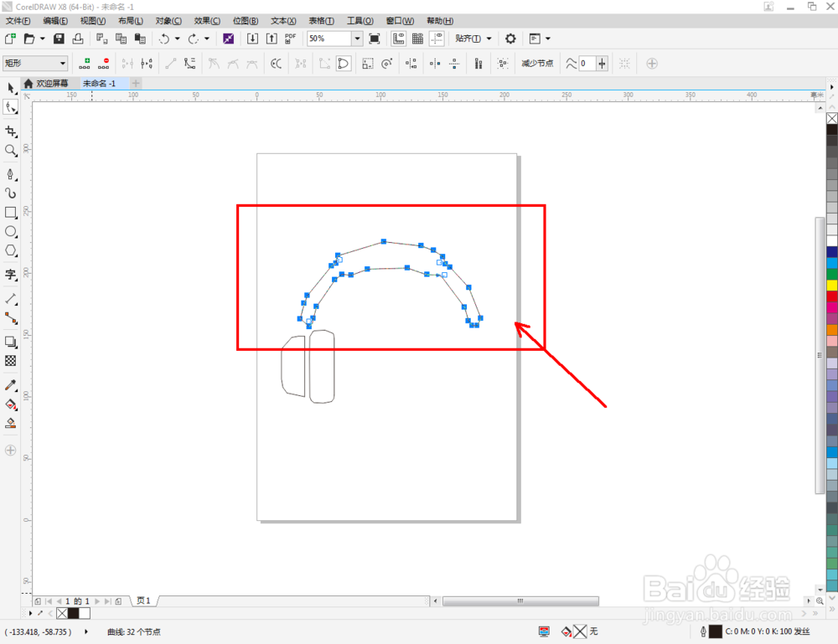
Task: Click the horizontal scrollbar thumb
Action: tap(520, 601)
